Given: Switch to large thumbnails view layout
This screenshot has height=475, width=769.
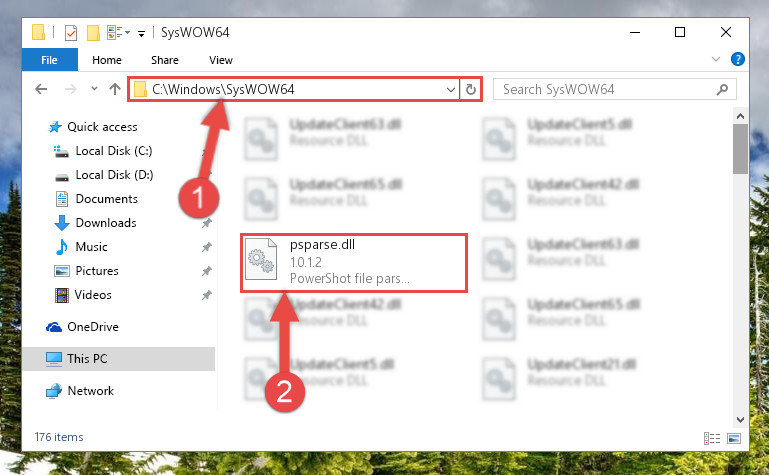Looking at the screenshot, I should pyautogui.click(x=734, y=438).
